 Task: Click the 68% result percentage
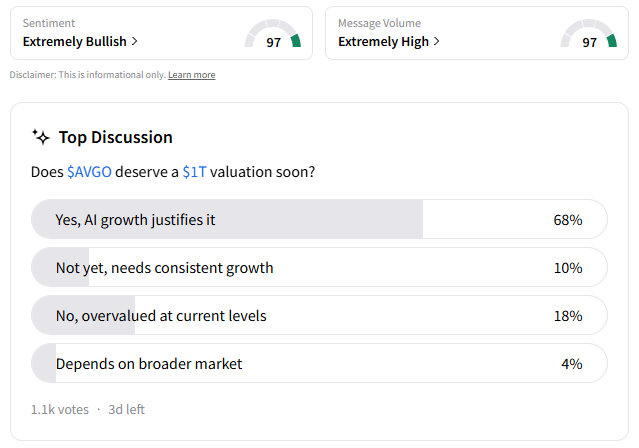pyautogui.click(x=567, y=219)
